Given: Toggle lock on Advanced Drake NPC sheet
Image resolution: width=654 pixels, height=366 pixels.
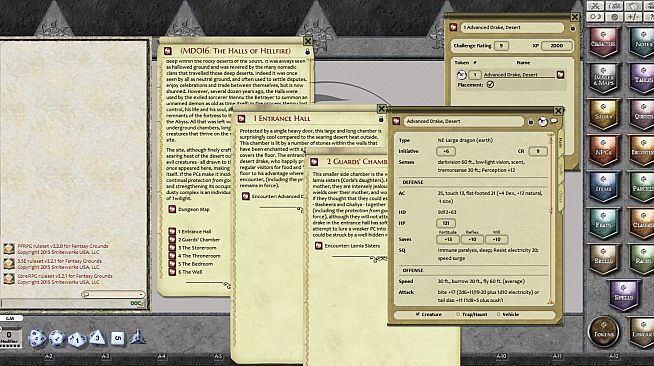Looking at the screenshot, I should pos(531,121).
